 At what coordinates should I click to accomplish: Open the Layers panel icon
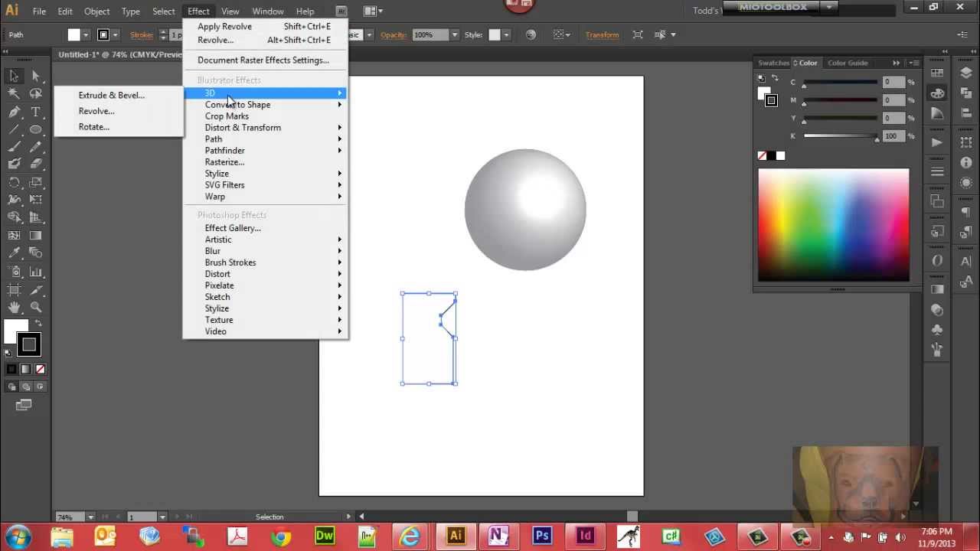point(966,73)
